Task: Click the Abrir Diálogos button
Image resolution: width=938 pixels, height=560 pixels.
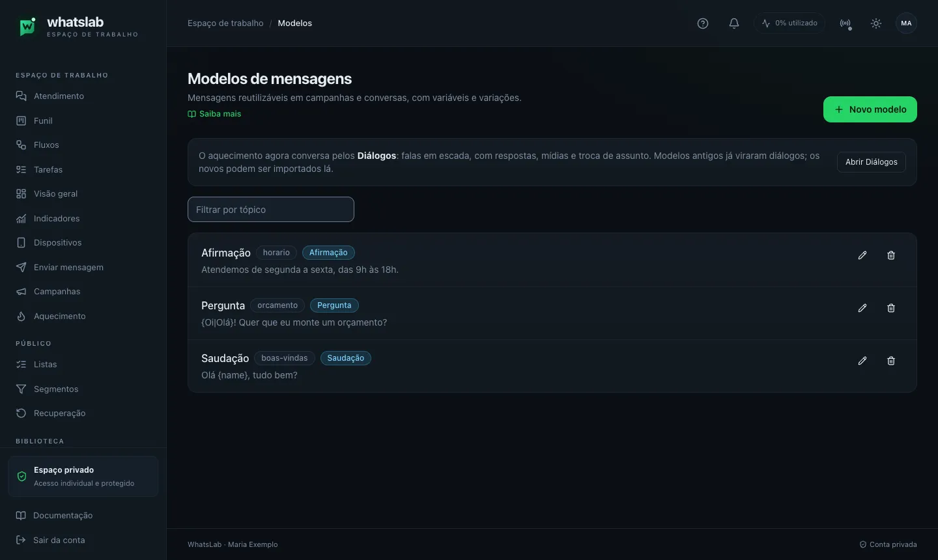Action: 872,162
